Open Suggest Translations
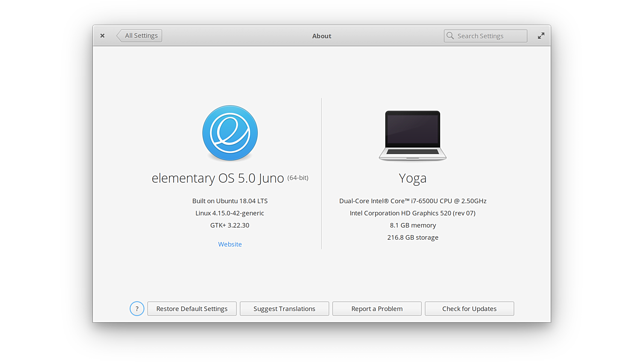 pos(284,309)
